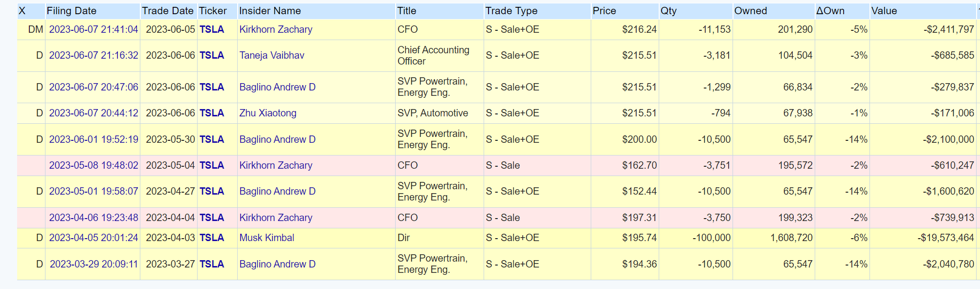The image size is (980, 289).
Task: Sort by the Trade Type column
Action: click(512, 11)
